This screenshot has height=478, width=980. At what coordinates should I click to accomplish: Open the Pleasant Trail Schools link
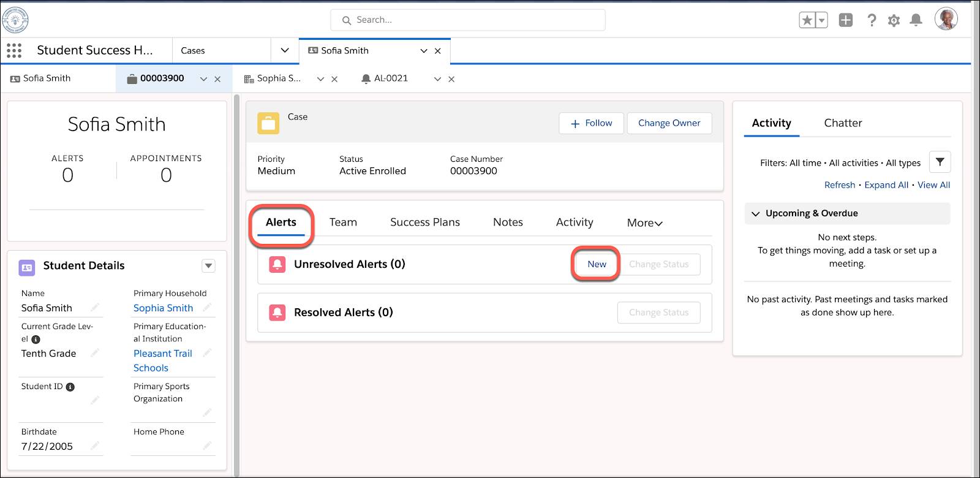pyautogui.click(x=163, y=361)
